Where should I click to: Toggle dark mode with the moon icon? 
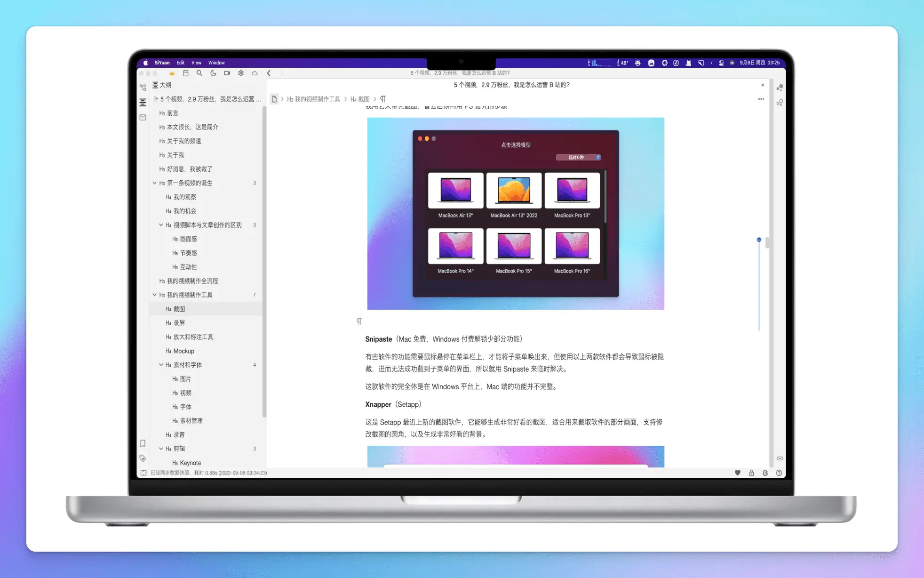click(213, 73)
